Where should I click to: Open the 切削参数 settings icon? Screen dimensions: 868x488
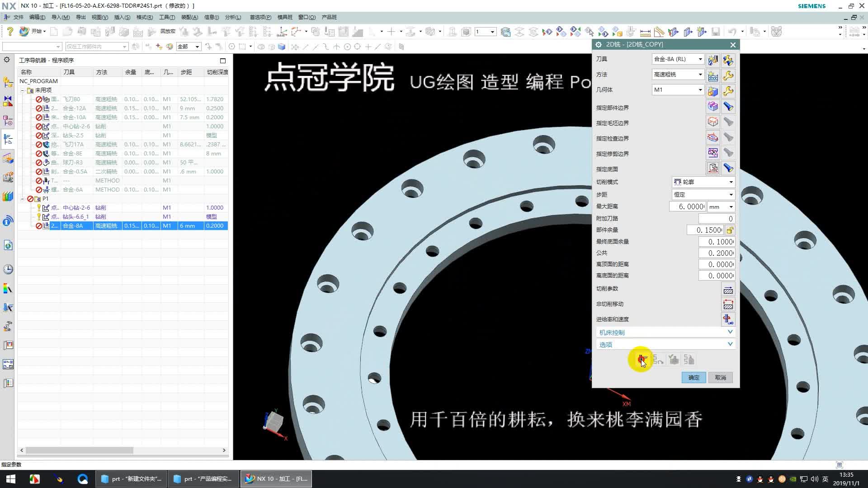(x=728, y=289)
